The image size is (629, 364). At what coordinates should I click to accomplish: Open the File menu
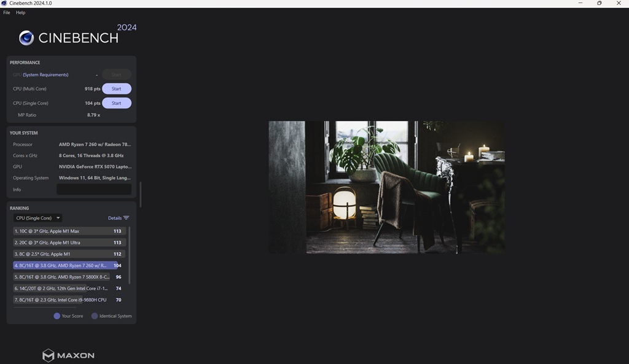click(x=7, y=12)
